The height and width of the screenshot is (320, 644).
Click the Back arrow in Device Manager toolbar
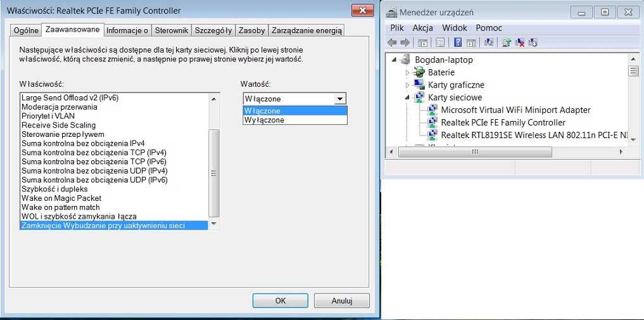pos(392,42)
